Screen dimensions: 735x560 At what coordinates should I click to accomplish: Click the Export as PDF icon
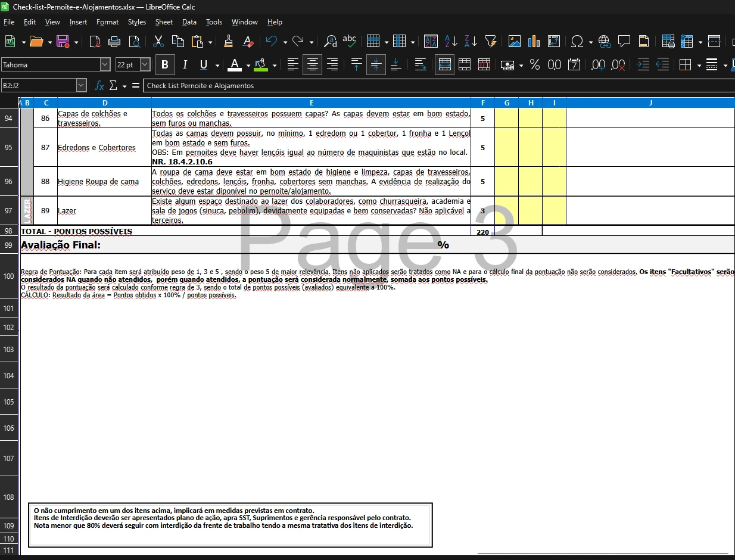click(95, 41)
